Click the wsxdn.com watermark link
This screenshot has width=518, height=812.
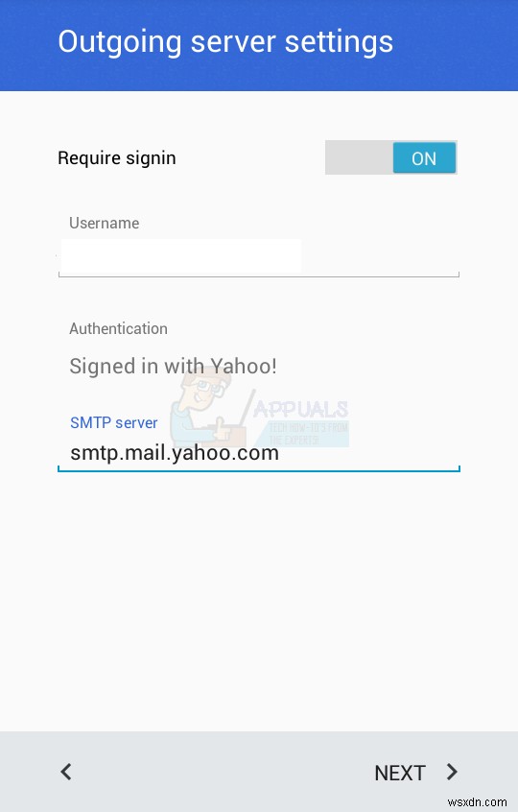[477, 802]
